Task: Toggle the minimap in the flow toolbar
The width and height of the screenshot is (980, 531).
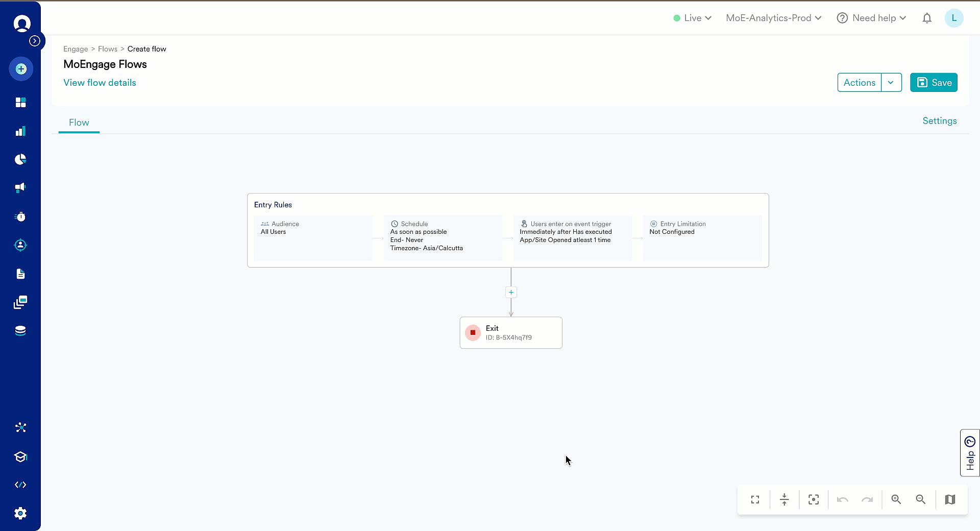Action: [x=950, y=499]
